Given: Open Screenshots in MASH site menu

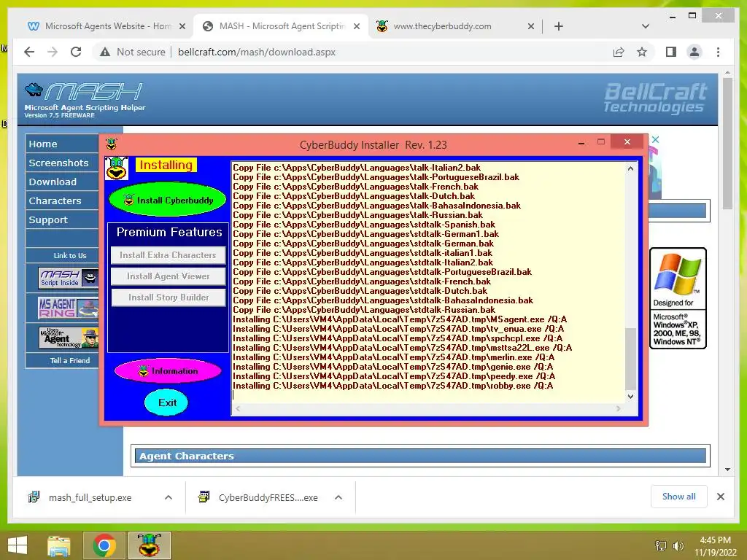Looking at the screenshot, I should coord(62,163).
